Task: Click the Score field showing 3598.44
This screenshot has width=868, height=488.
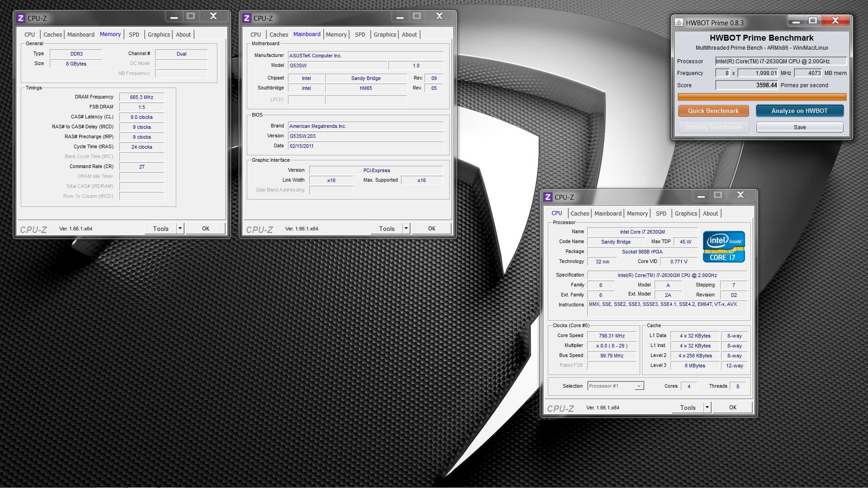Action: (x=747, y=85)
